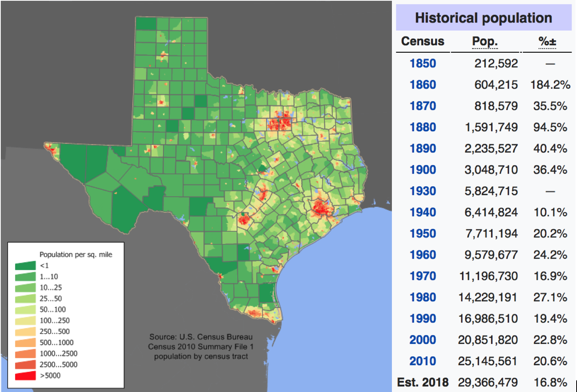
Task: Click the 100...250 legend color swatch
Action: pos(25,321)
